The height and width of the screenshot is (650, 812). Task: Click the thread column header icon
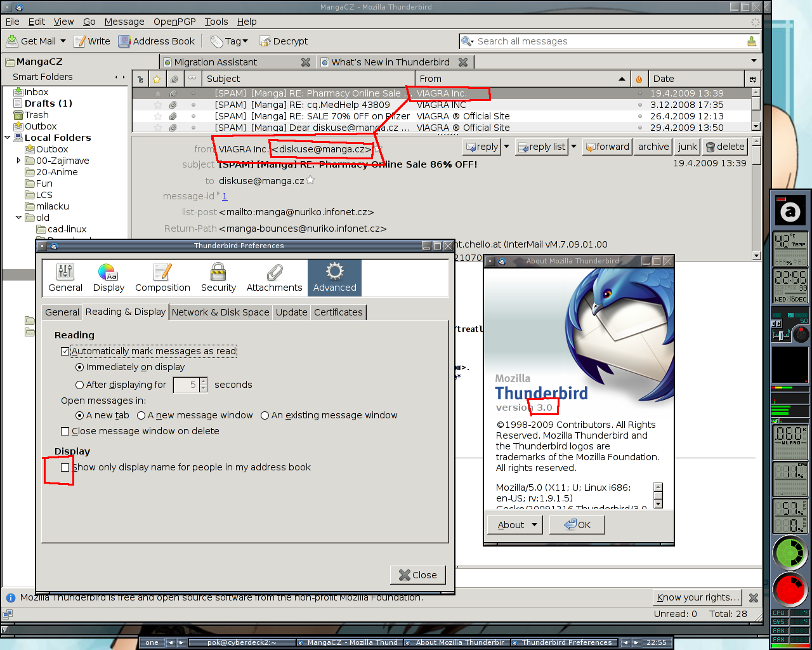[x=141, y=79]
